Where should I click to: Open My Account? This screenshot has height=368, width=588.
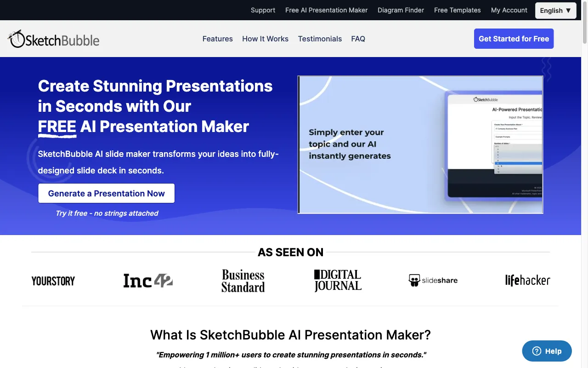(x=509, y=10)
